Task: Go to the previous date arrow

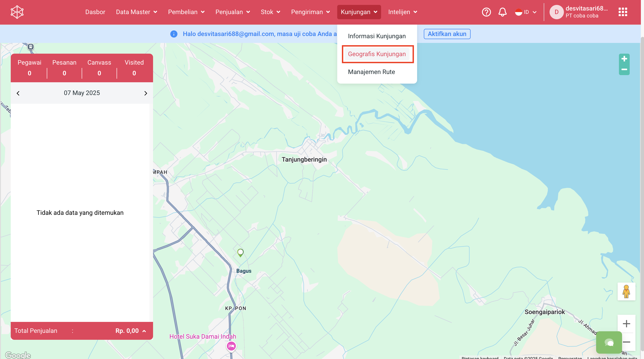Action: coord(18,93)
